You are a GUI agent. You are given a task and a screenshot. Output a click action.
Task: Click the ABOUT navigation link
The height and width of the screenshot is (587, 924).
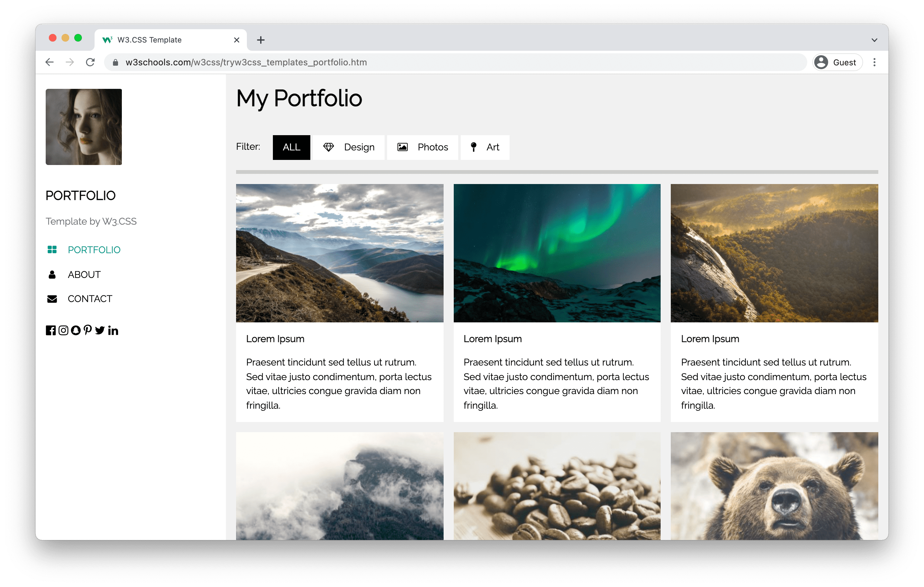(83, 274)
